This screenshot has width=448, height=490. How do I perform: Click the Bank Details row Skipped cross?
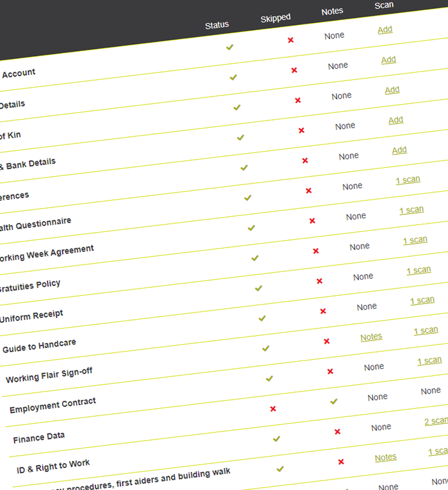(301, 130)
